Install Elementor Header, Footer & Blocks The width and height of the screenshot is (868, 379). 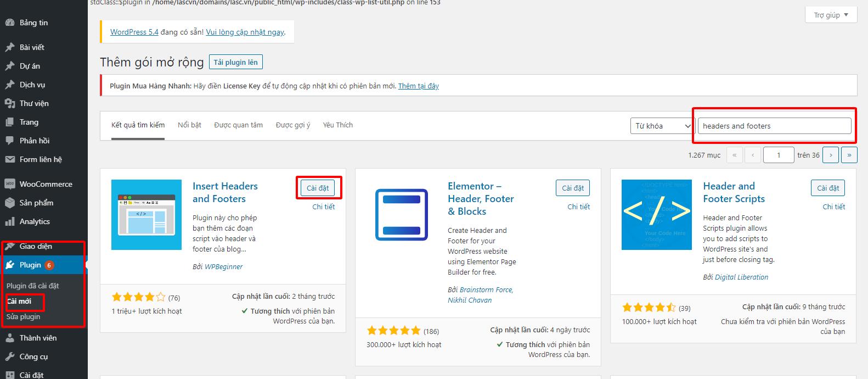[573, 188]
